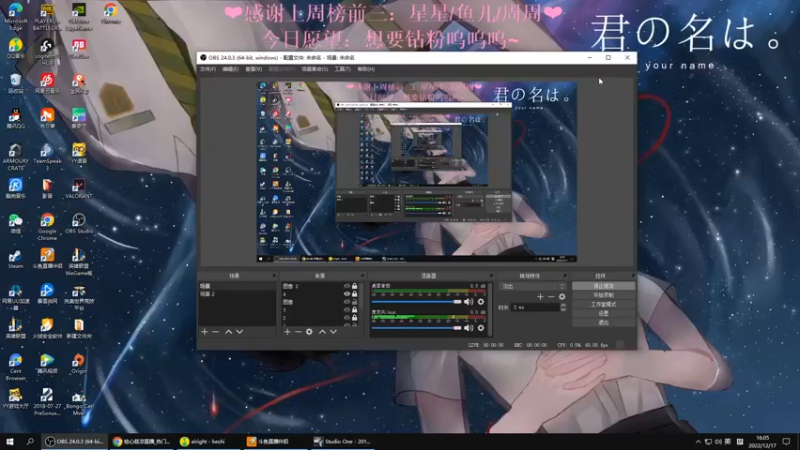The image size is (800, 450).
Task: Toggle the lock of source 图像 2
Action: (355, 286)
